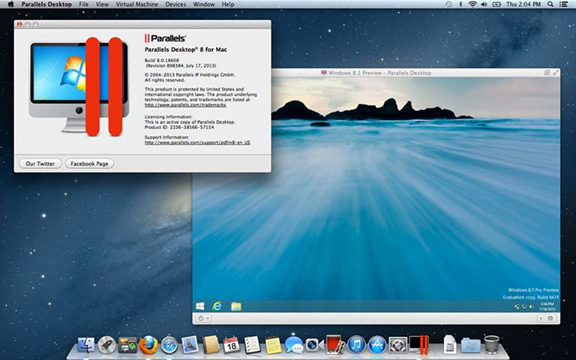576x360 pixels.
Task: Open System Preferences from the Dock
Action: 398,345
